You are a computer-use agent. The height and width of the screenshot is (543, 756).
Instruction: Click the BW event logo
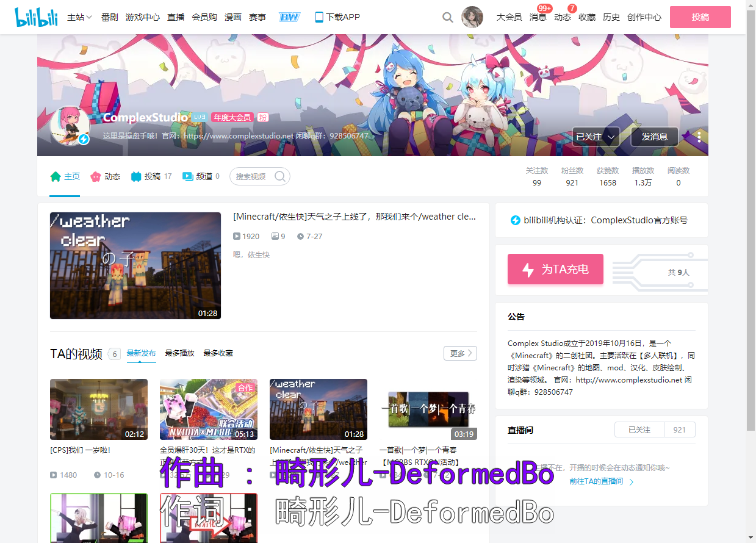(x=289, y=17)
